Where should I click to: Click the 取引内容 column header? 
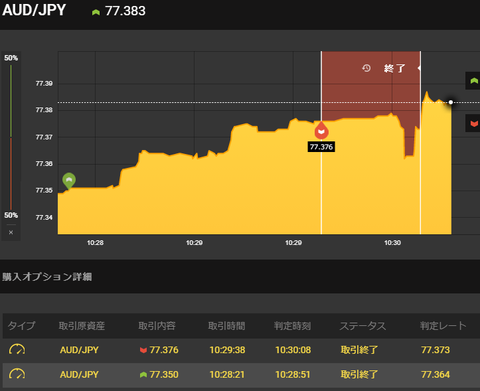pyautogui.click(x=157, y=326)
